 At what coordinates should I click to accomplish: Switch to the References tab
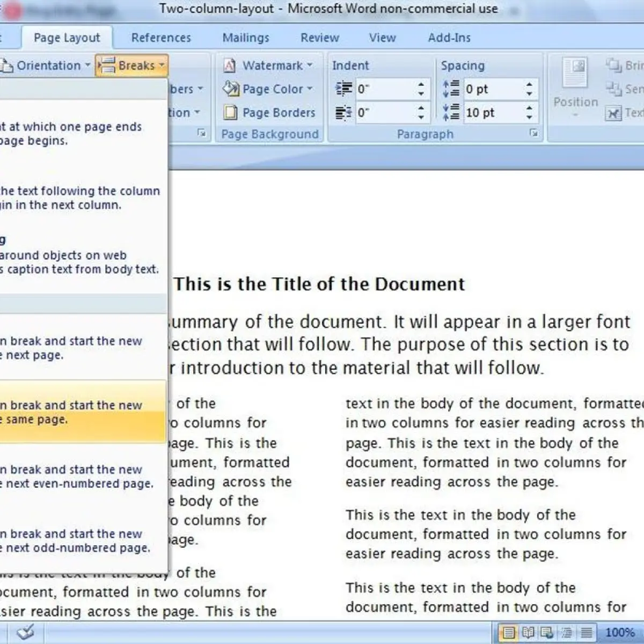[x=161, y=38]
